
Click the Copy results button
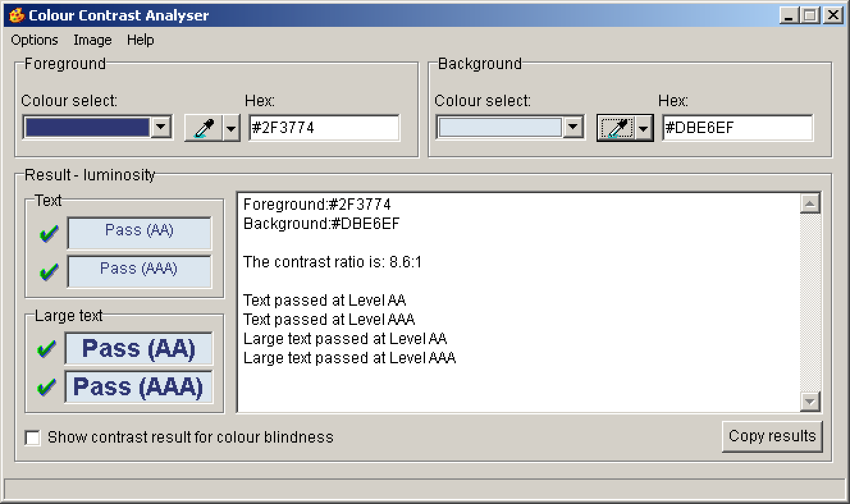[773, 436]
